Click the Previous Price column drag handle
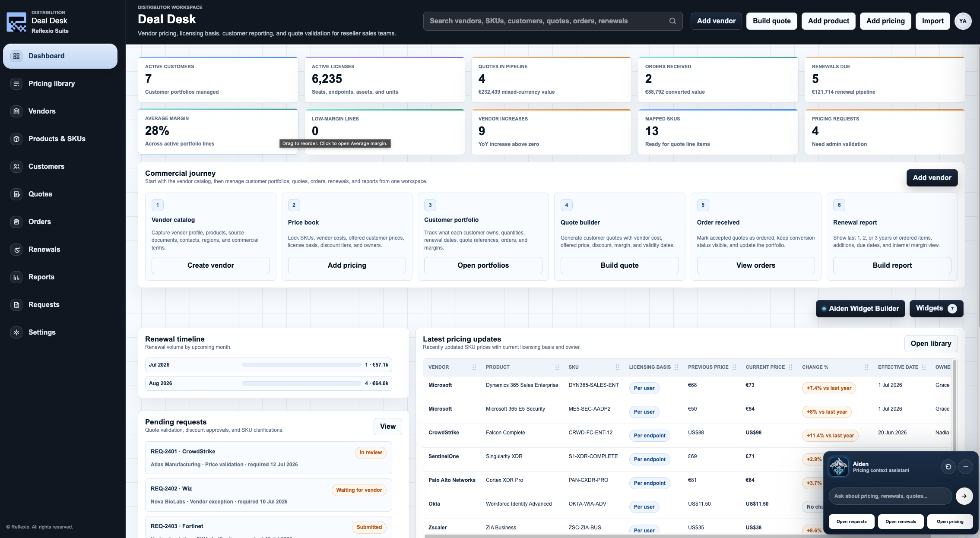This screenshot has width=980, height=538. pos(734,367)
